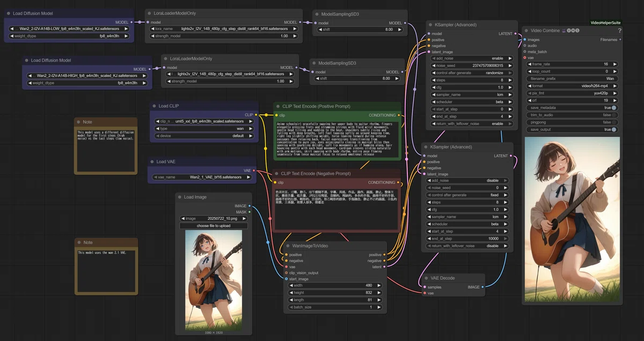Viewport: 644px width, 341px height.
Task: Toggle save_metadata in Video Combine
Action: pyautogui.click(x=572, y=108)
